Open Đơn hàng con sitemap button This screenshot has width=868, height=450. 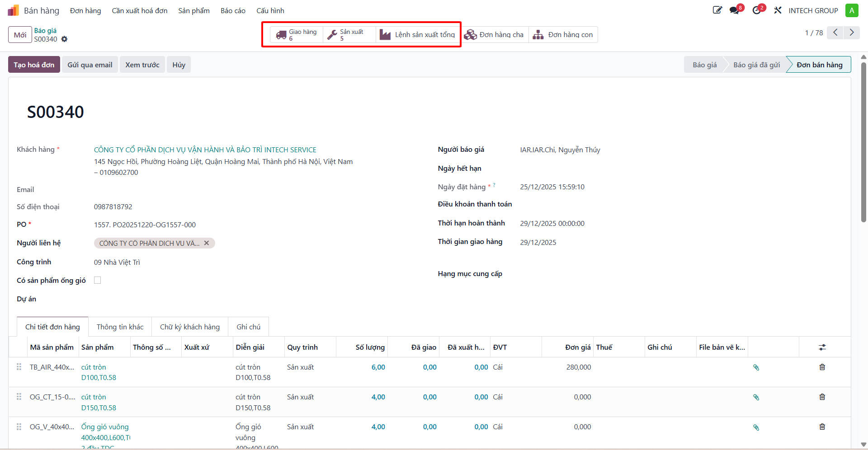(563, 35)
